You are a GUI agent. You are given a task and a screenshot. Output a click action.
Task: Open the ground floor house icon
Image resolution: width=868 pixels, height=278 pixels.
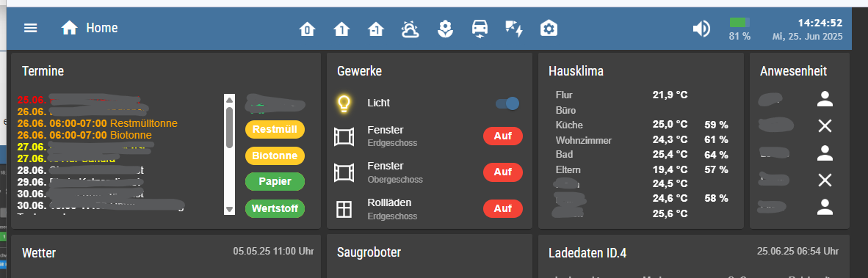(307, 29)
